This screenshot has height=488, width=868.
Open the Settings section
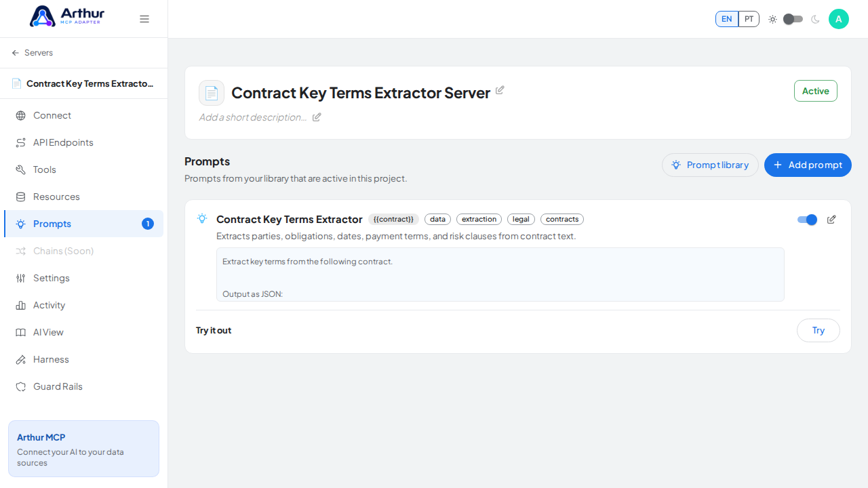pyautogui.click(x=83, y=278)
